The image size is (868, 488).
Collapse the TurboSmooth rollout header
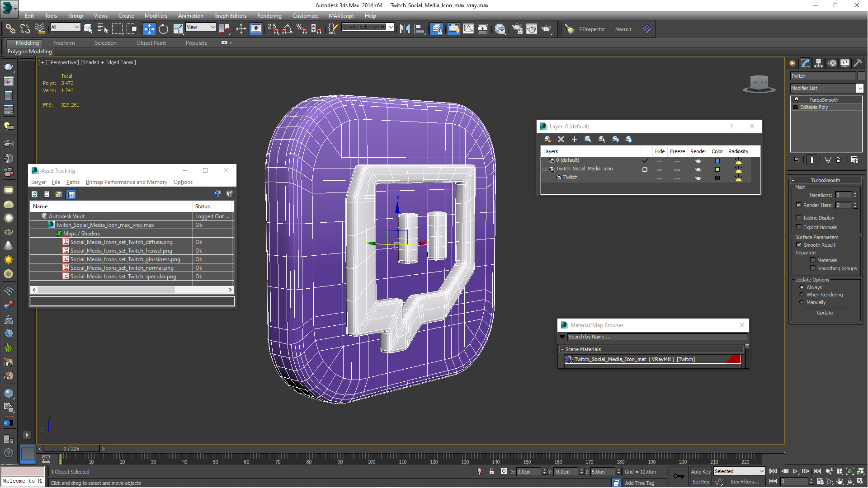(825, 180)
